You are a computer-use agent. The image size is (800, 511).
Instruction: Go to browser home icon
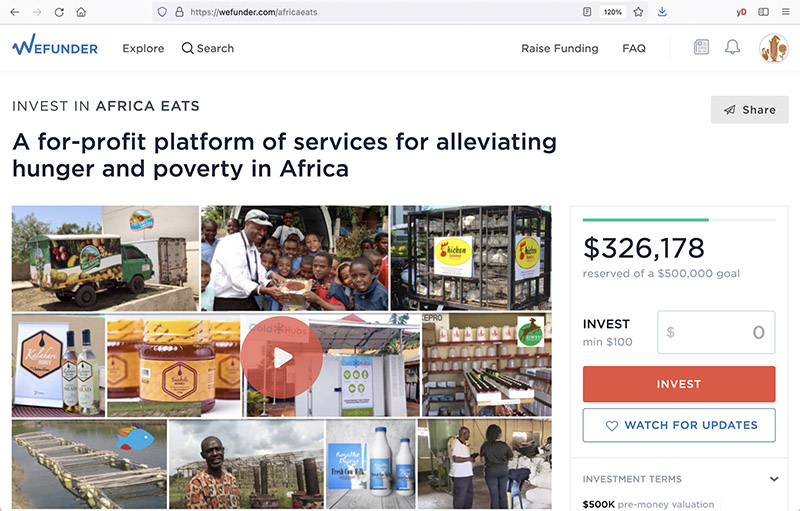[81, 12]
